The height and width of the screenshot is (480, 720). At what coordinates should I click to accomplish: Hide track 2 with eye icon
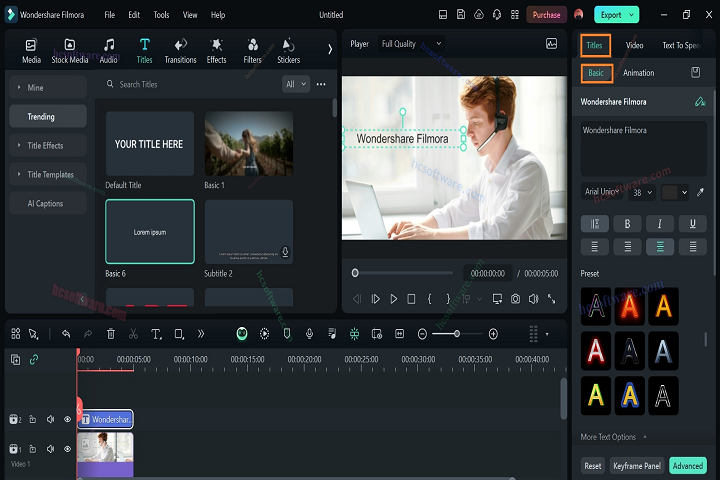(x=68, y=419)
